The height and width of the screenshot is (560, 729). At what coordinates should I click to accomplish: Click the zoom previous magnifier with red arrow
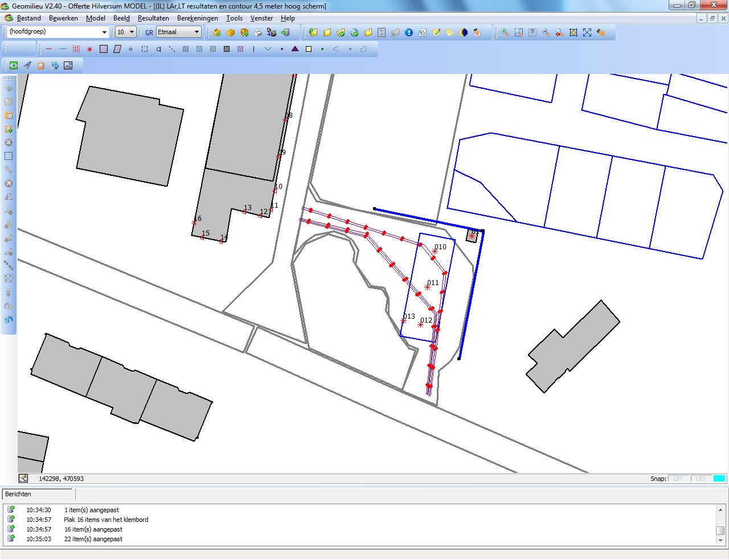coord(560,32)
